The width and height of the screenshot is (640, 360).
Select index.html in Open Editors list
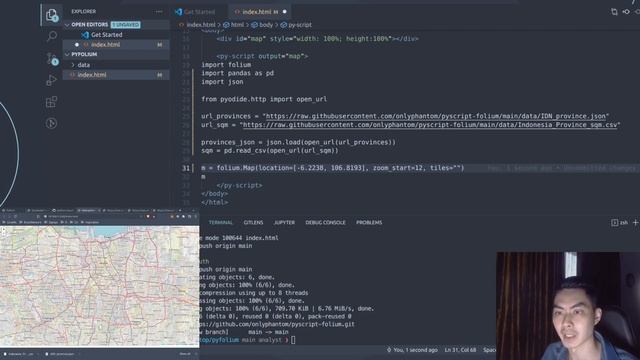coord(116,44)
